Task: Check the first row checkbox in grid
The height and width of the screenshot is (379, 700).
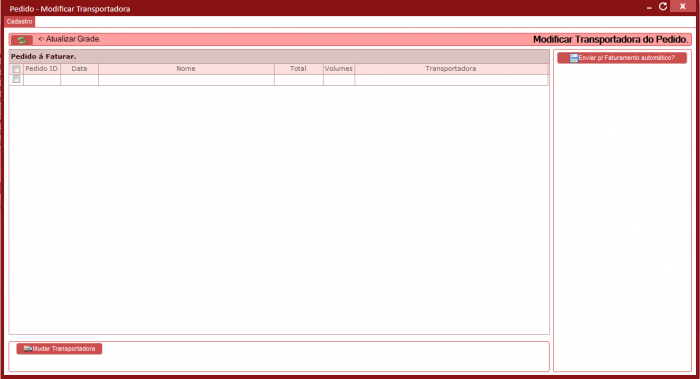Action: (x=17, y=79)
